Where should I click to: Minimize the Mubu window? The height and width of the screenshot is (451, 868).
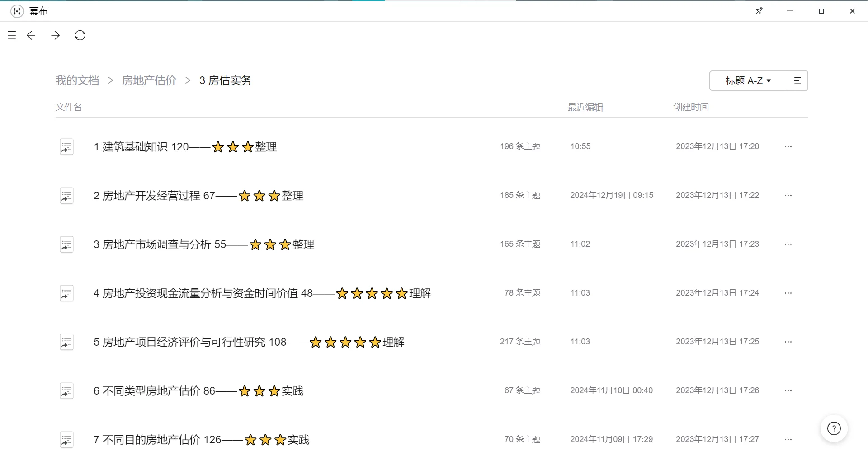click(x=790, y=11)
